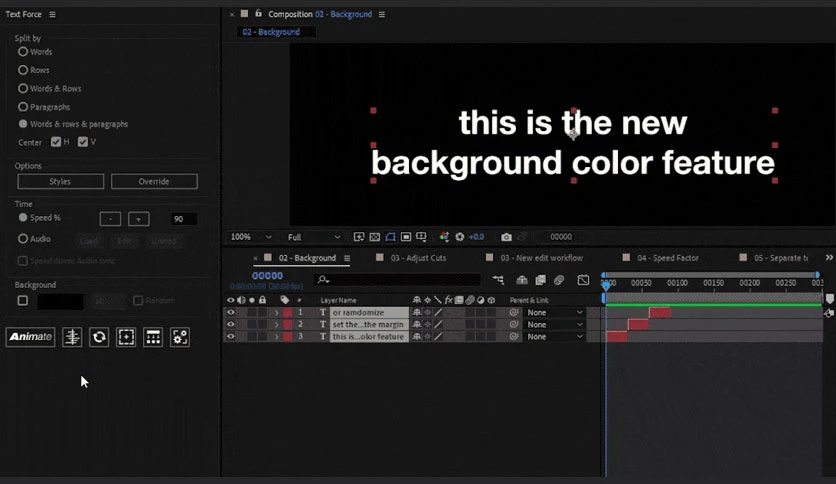Screen dimensions: 836x484
Task: Show more timeline tabs with double chevron
Action: [829, 257]
